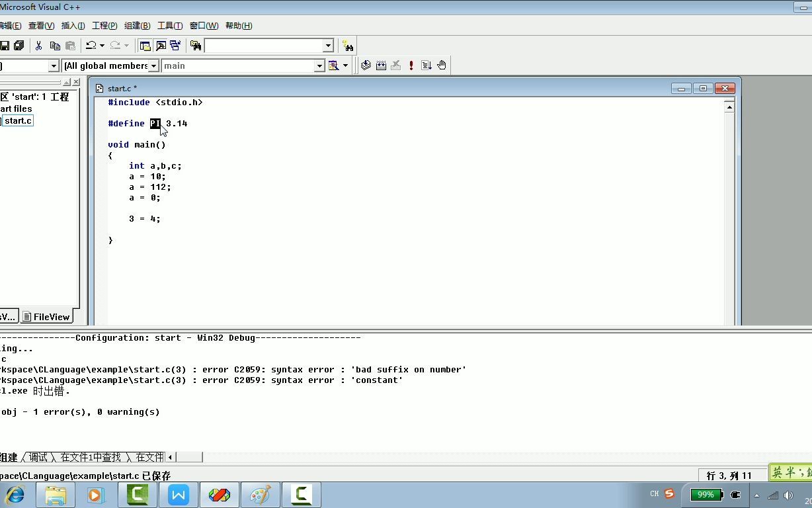Click the syntax error 'constant' line
This screenshot has width=812, height=508.
(x=201, y=380)
